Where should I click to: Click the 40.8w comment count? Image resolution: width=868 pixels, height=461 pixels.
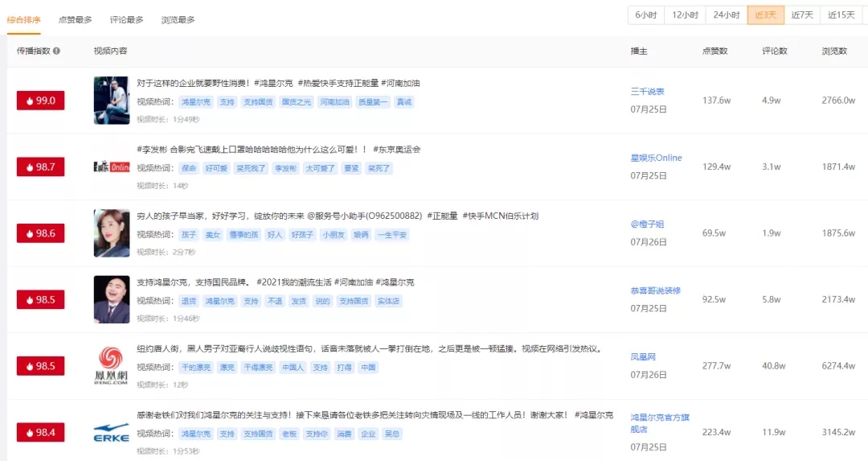(x=774, y=366)
